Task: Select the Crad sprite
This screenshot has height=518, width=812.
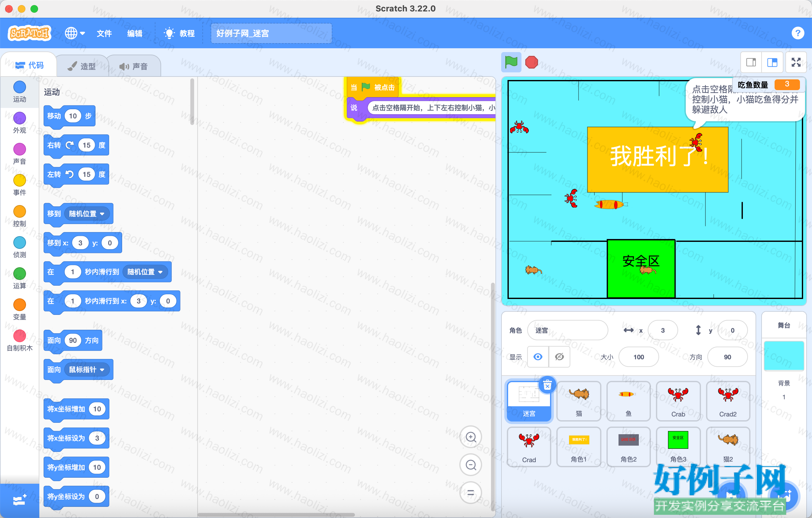Action: [x=529, y=447]
